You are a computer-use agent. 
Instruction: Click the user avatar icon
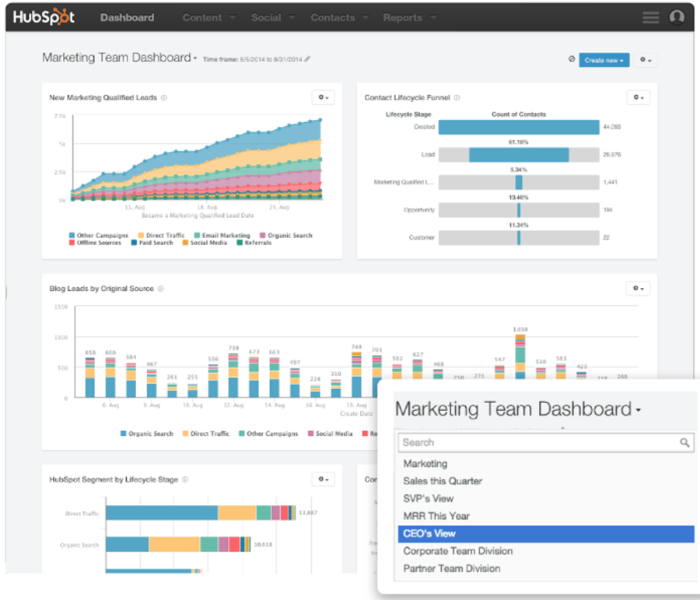pos(677,16)
